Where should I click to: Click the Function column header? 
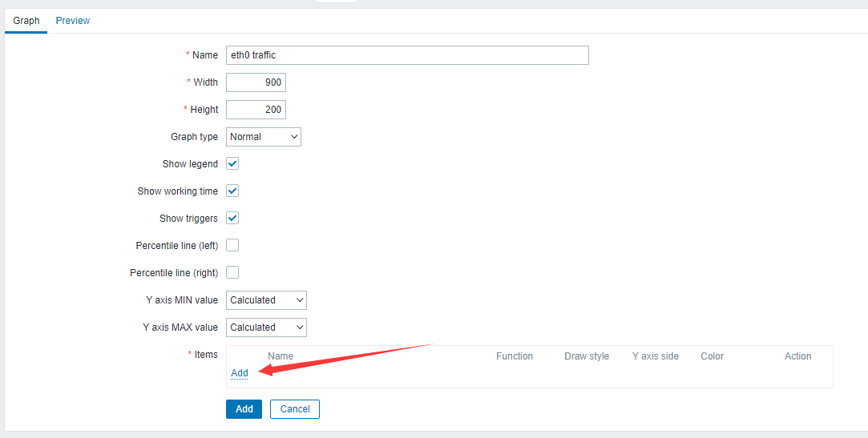515,356
